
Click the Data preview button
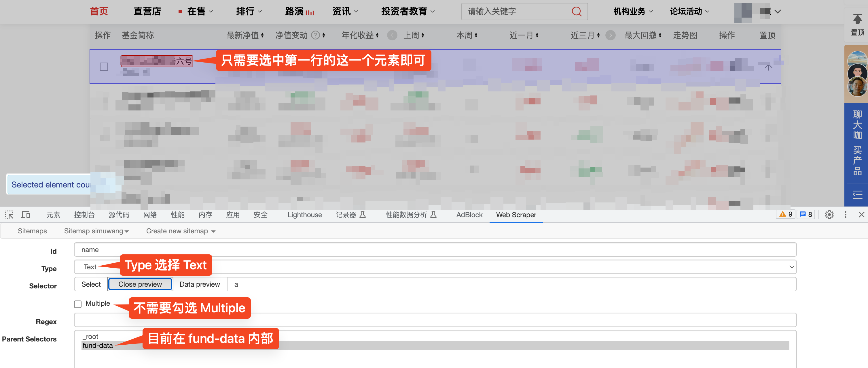point(200,284)
